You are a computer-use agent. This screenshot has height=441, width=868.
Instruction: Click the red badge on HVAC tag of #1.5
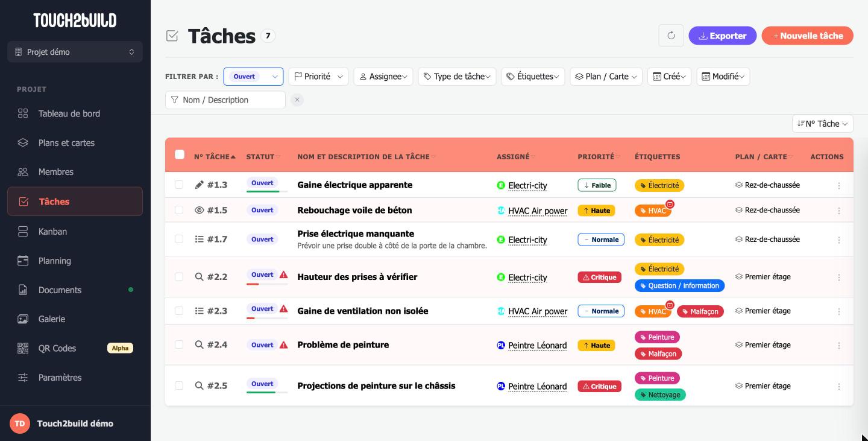tap(670, 205)
